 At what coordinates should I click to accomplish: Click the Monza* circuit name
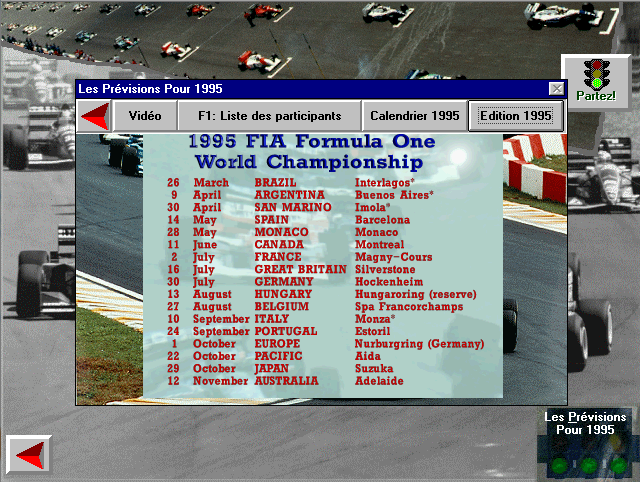click(x=375, y=319)
